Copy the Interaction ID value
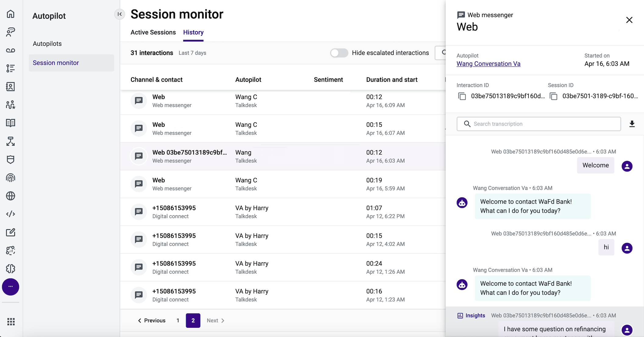 point(462,96)
